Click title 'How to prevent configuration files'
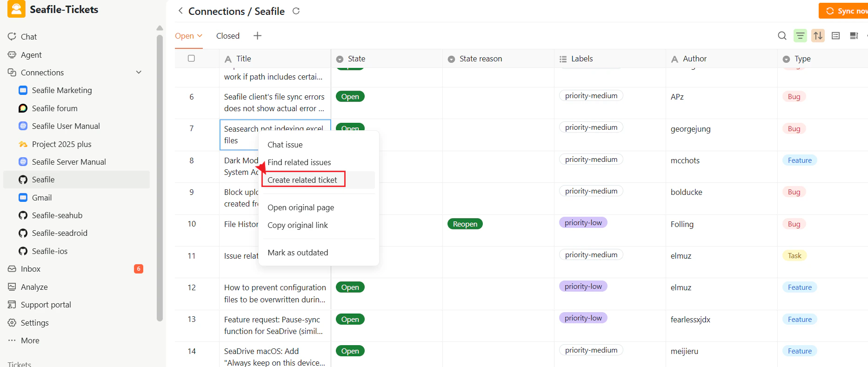This screenshot has height=367, width=868. pos(275,294)
